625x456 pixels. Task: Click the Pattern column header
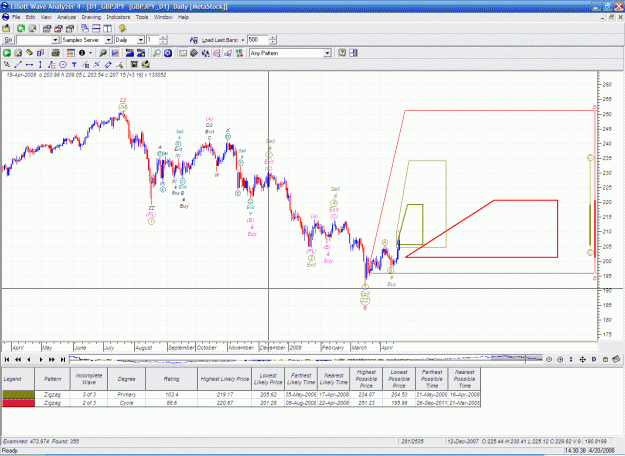[x=52, y=379]
